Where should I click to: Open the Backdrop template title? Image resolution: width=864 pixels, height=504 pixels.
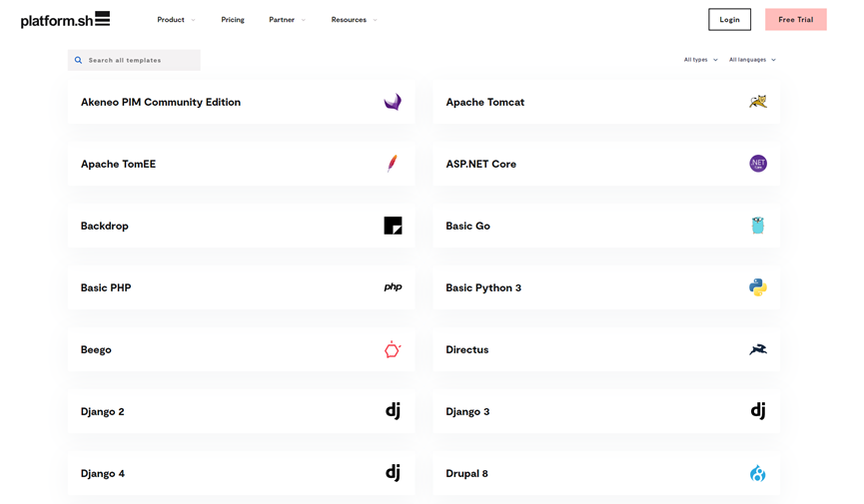coord(104,226)
